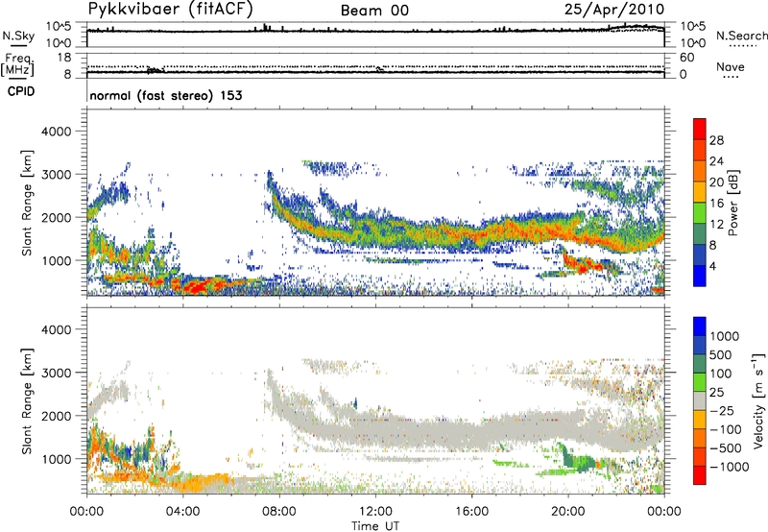Click 'Slant Range [km]' label of the Velocity panel
Viewport: 768px width, 532px height.
(27, 401)
